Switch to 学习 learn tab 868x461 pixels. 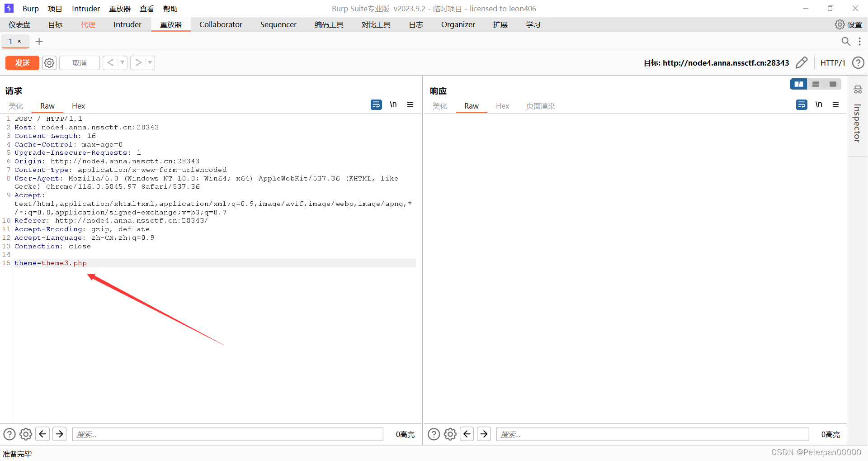533,24
